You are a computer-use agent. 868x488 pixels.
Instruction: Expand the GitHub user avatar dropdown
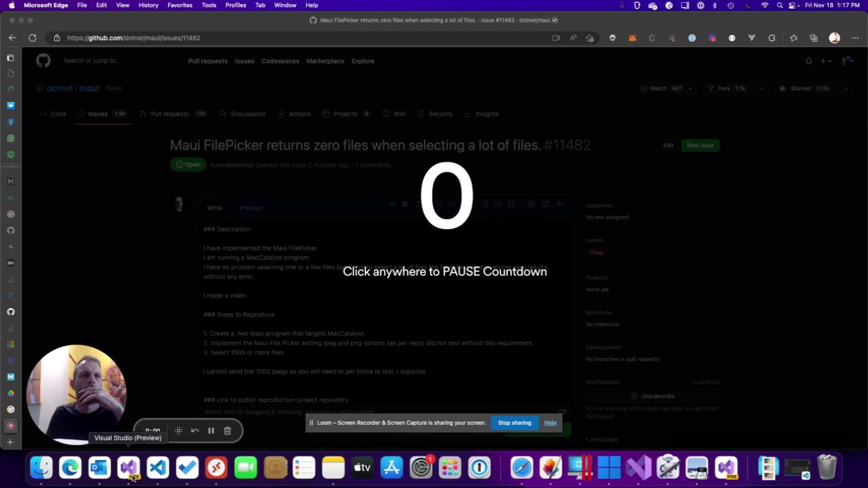point(846,61)
